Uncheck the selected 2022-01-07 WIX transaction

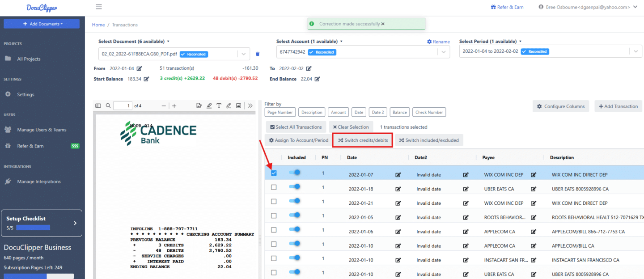pos(274,173)
